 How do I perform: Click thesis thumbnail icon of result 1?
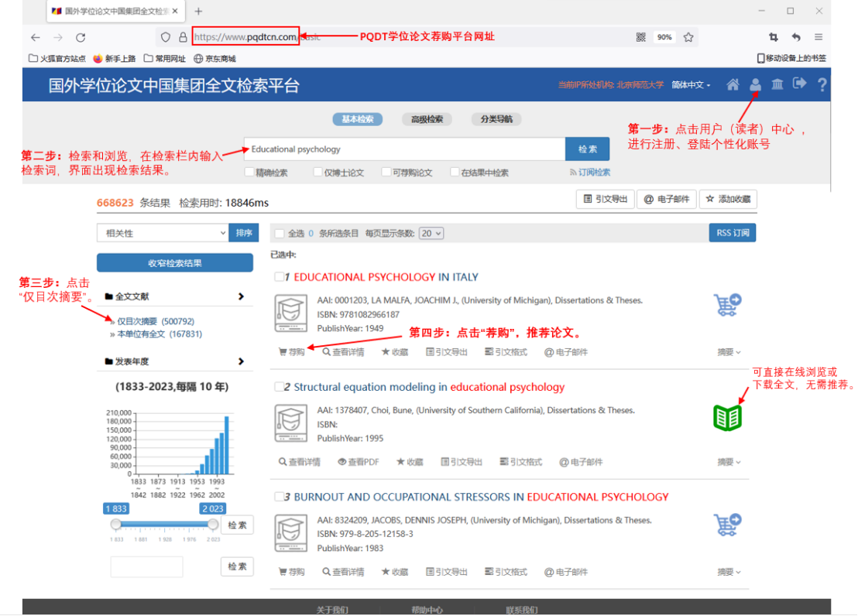click(x=290, y=313)
